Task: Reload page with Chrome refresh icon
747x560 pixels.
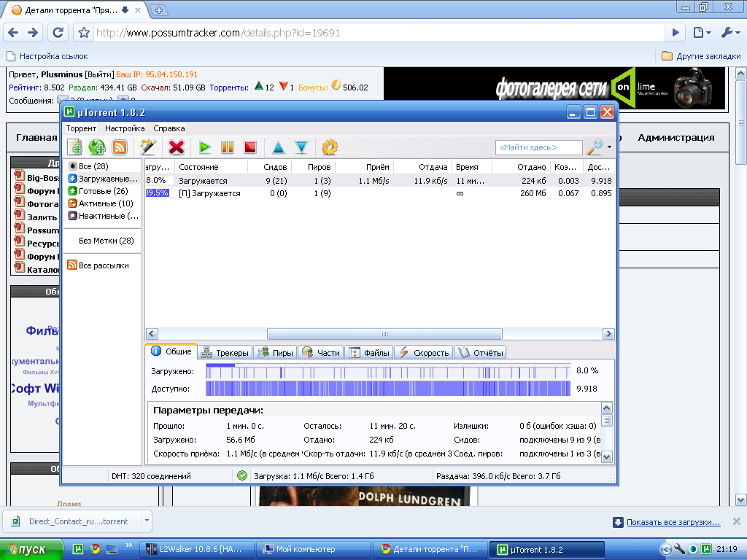Action: click(58, 33)
